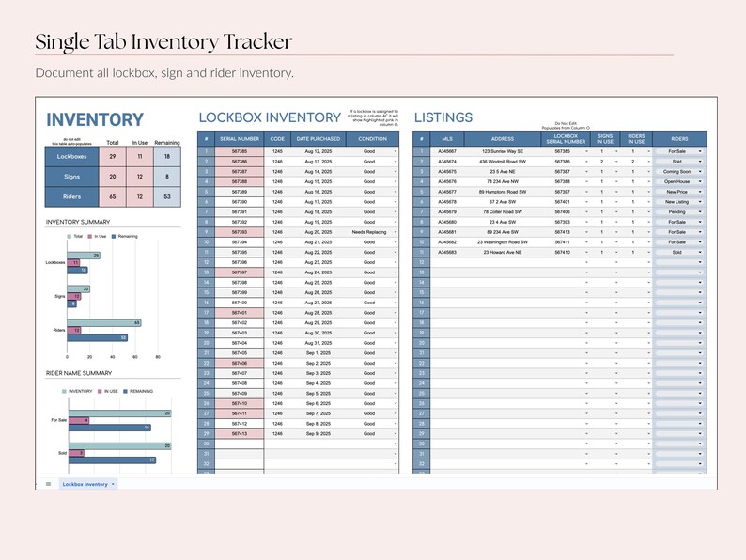
Task: Click the Total legend swatch in Inventory Summary
Action: pos(70,237)
